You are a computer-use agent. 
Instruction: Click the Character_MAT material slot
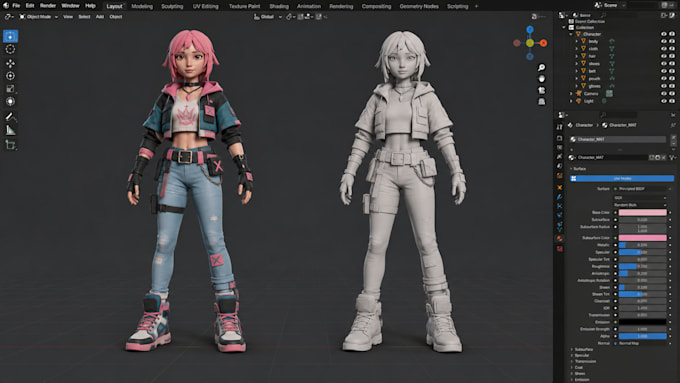tap(618, 139)
